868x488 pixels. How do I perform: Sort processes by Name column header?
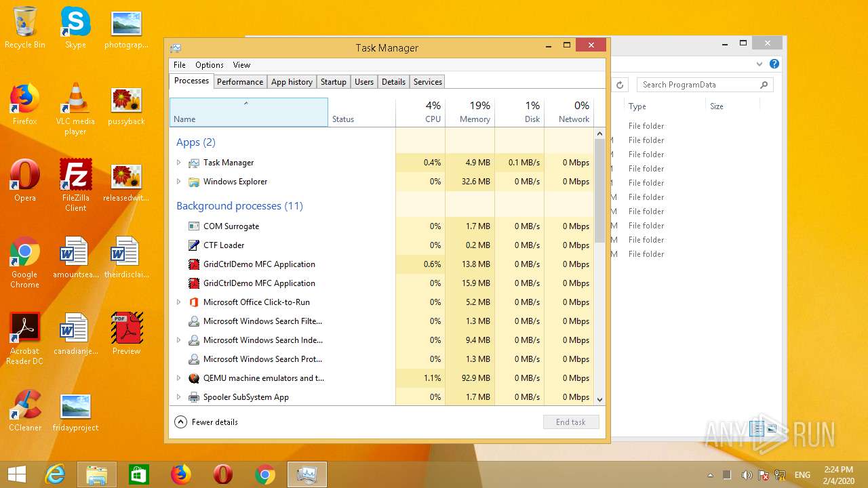[249, 113]
